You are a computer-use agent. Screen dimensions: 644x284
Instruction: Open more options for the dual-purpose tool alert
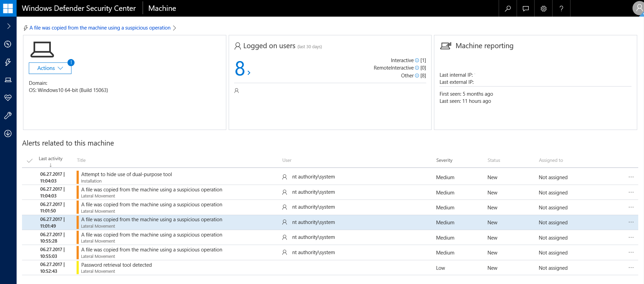631,177
